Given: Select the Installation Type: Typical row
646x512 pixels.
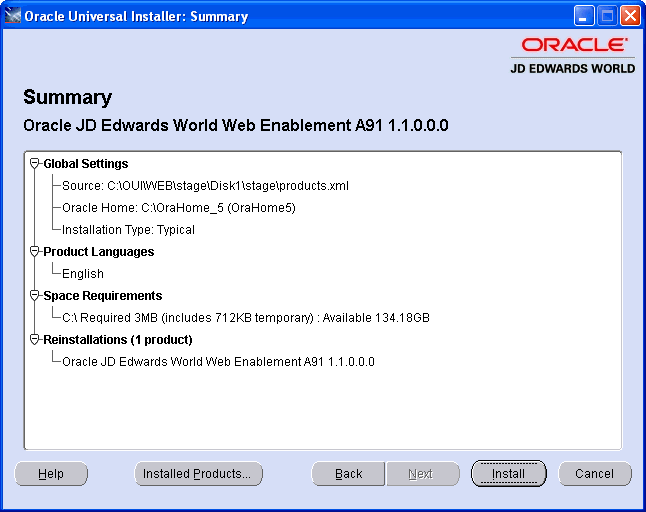Looking at the screenshot, I should [x=128, y=229].
